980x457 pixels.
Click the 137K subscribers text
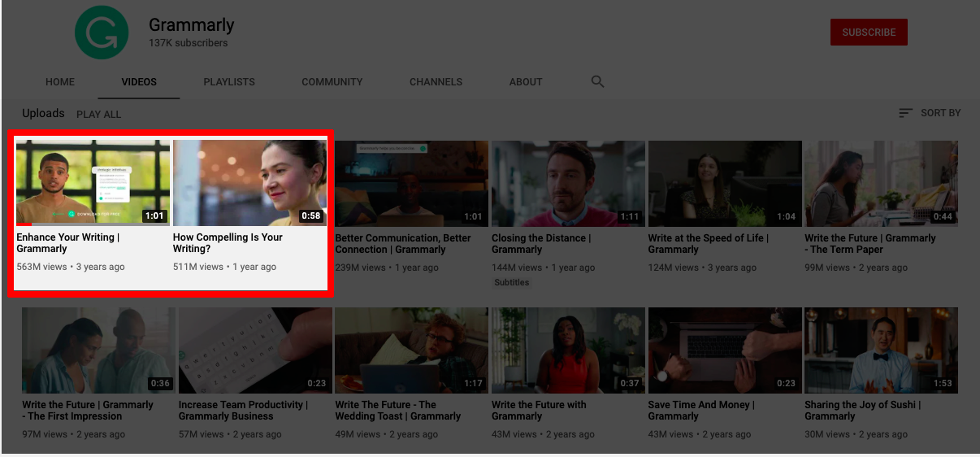(x=189, y=43)
